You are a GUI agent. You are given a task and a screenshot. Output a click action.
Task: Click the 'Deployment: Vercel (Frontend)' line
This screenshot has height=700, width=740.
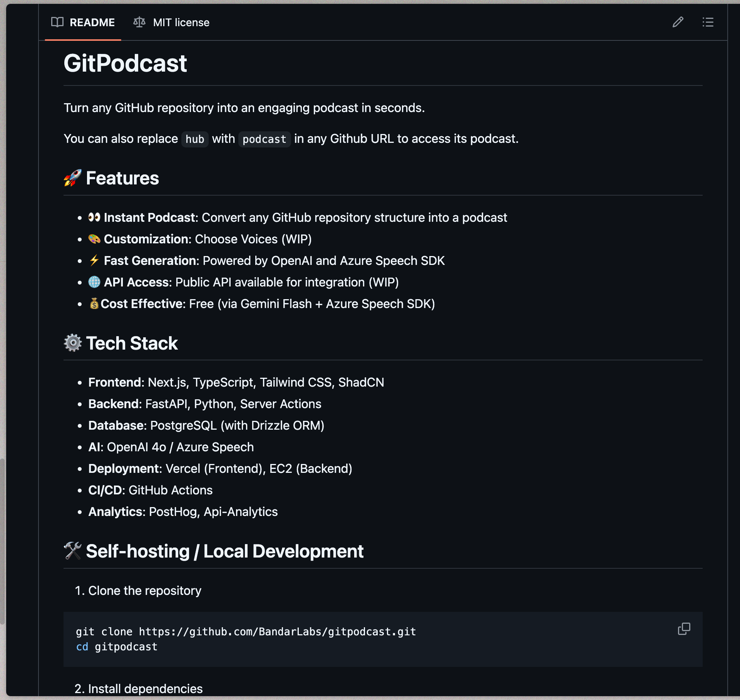(220, 469)
